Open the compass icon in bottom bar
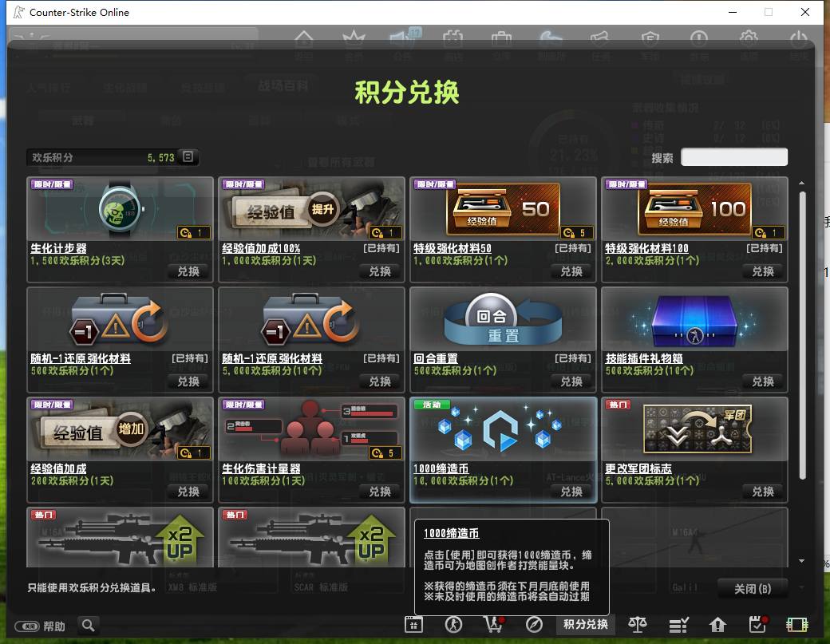This screenshot has height=644, width=830. (x=534, y=625)
